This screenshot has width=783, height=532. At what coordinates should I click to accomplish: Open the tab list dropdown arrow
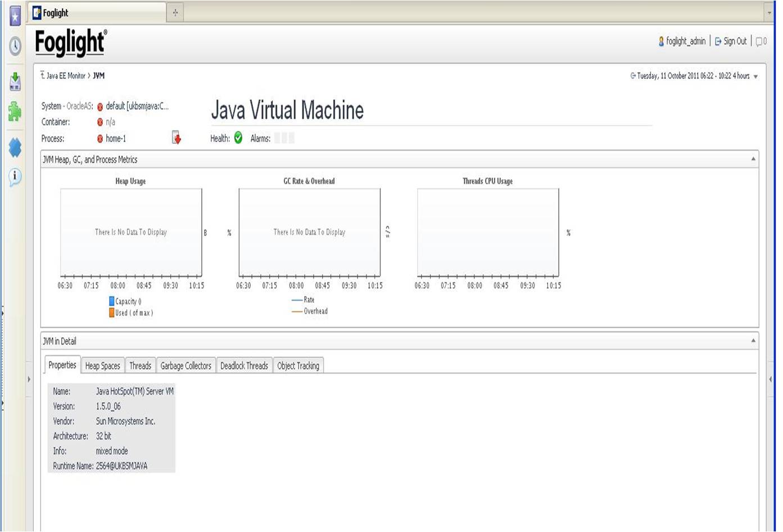coord(770,12)
